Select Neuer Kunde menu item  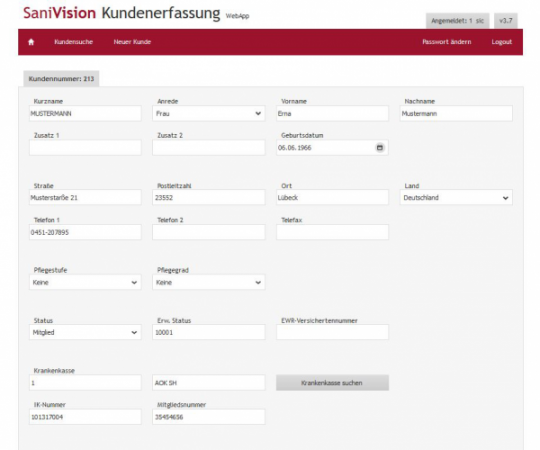(132, 42)
